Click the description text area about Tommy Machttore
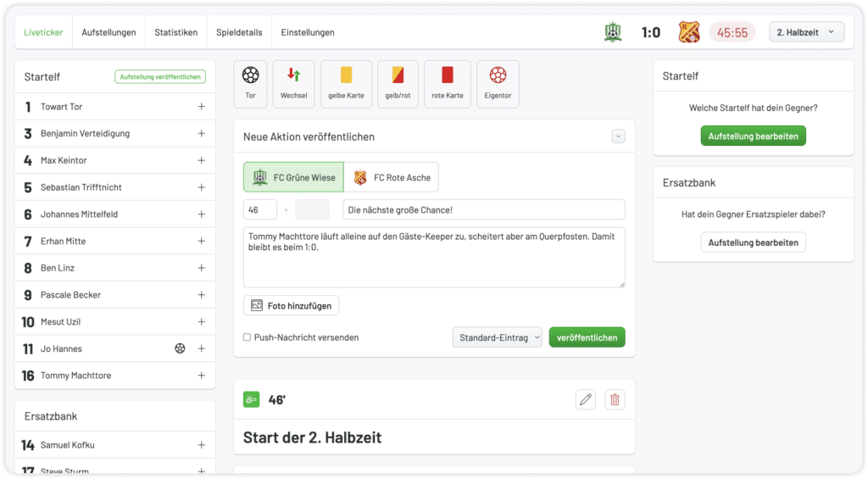This screenshot has height=479, width=868. point(434,258)
